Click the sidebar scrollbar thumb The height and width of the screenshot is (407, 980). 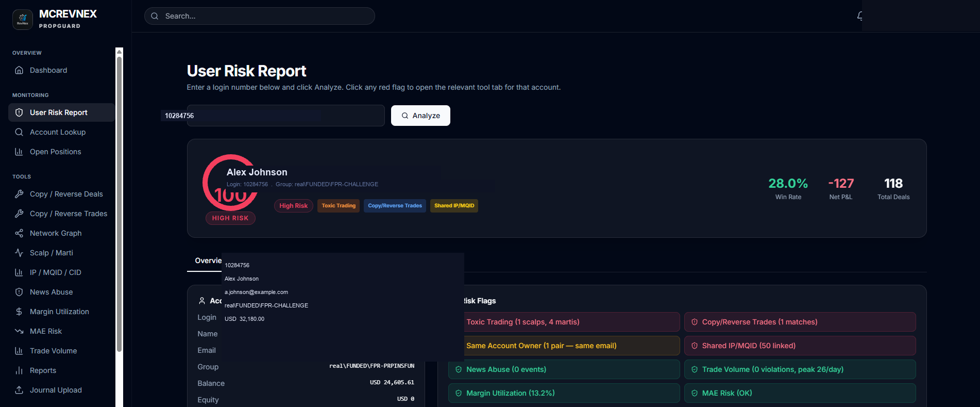[x=120, y=204]
